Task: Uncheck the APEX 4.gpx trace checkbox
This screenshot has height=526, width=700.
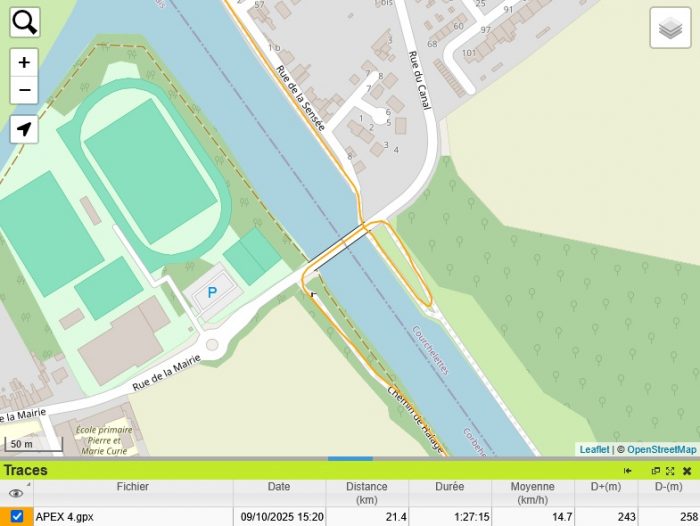Action: pos(17,516)
